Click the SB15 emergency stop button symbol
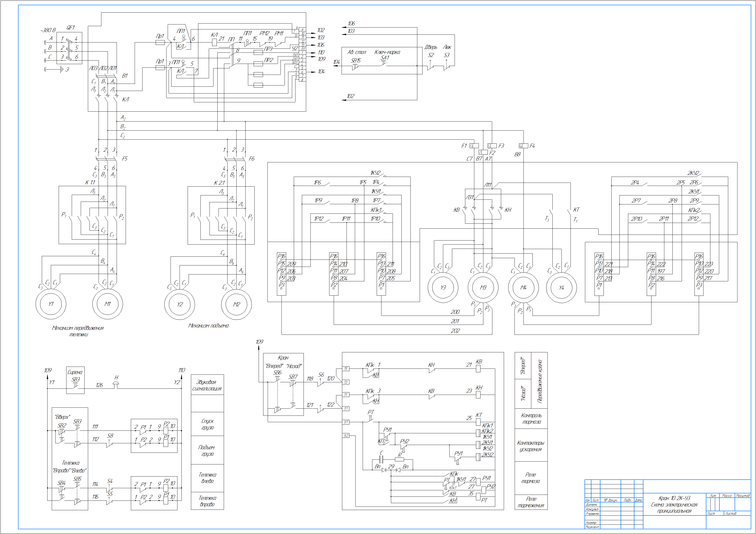This screenshot has height=534, width=756. pyautogui.click(x=355, y=66)
